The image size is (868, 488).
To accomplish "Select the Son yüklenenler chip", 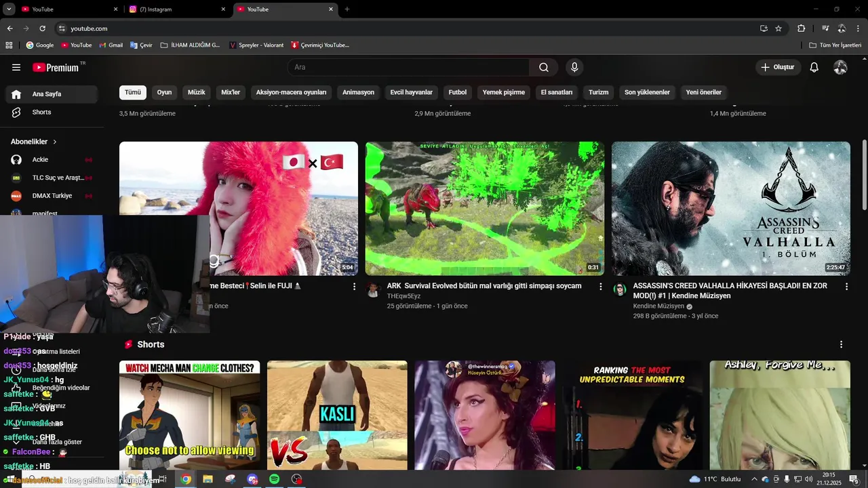I will tap(647, 92).
